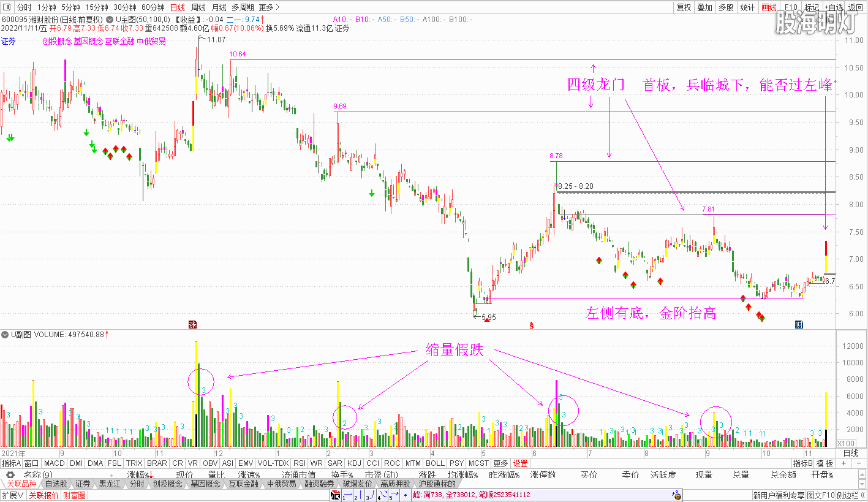Click the settings gear before 名称 column
Screen dimensions: 868x502
pos(10,475)
